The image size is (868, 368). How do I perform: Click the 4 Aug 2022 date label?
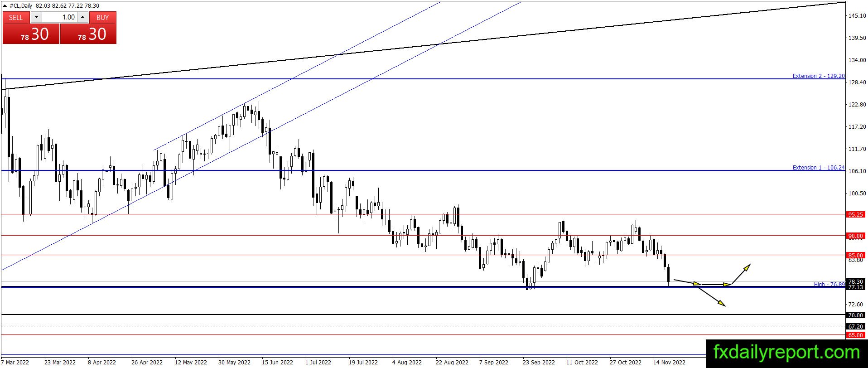[407, 362]
